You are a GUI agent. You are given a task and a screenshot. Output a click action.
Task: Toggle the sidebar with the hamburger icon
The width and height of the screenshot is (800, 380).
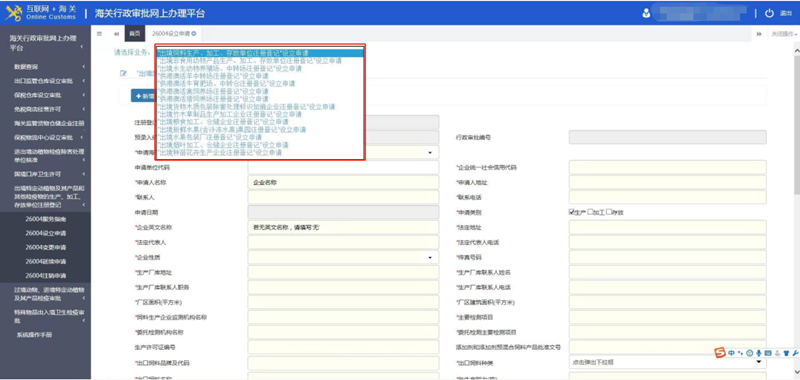[99, 34]
